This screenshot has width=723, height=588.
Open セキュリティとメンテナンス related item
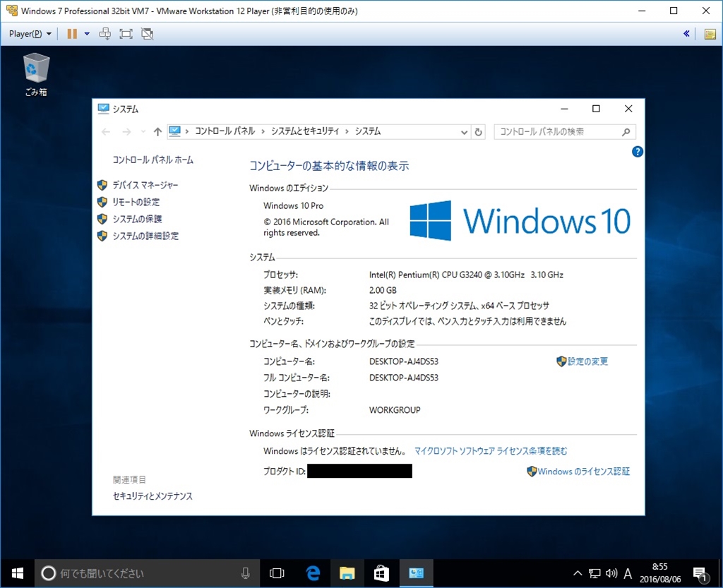pyautogui.click(x=153, y=496)
